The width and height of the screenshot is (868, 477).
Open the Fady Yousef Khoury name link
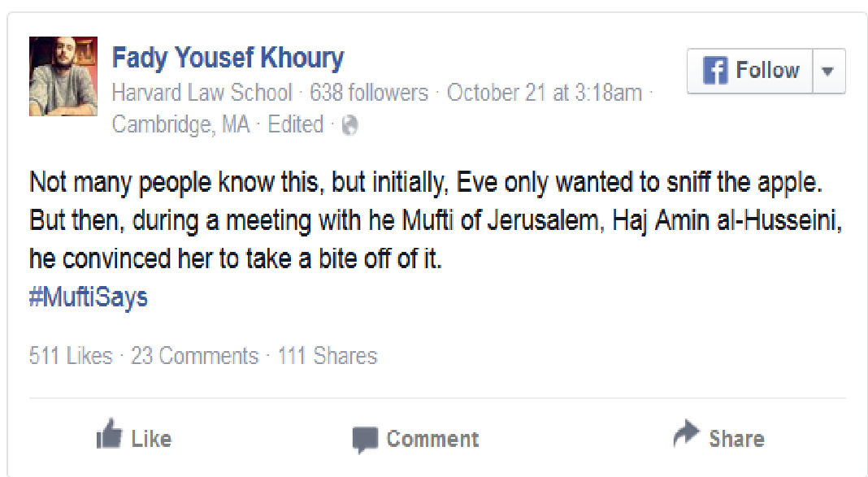tap(228, 59)
